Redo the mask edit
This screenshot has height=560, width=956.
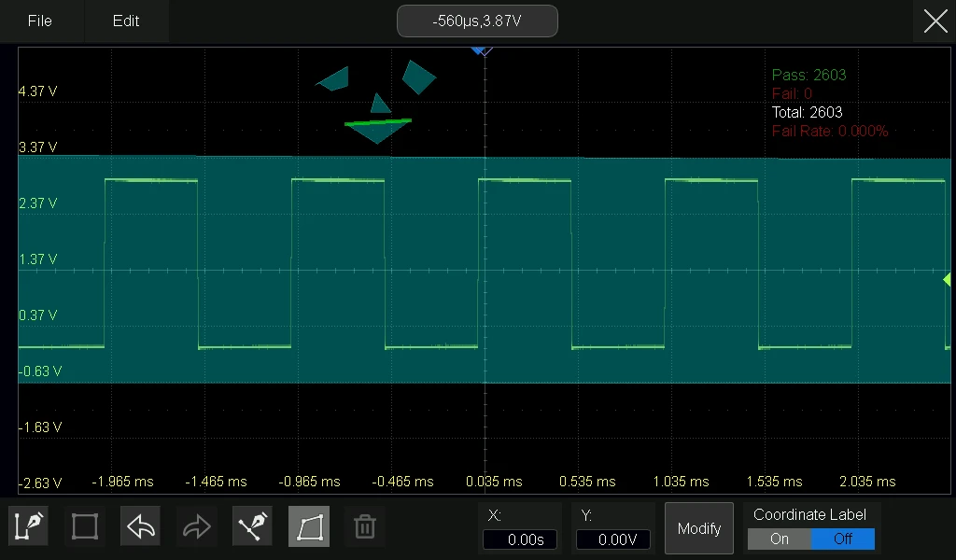[x=196, y=526]
